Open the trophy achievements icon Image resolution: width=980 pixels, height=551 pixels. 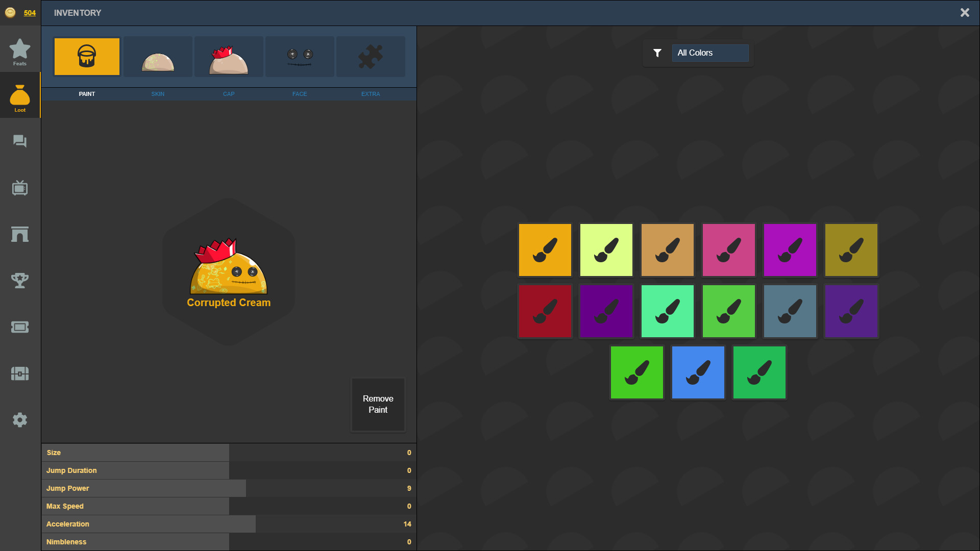coord(20,280)
